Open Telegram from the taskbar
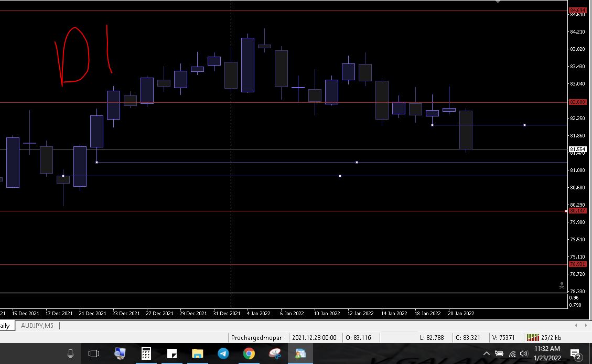This screenshot has width=592, height=364. [223, 354]
